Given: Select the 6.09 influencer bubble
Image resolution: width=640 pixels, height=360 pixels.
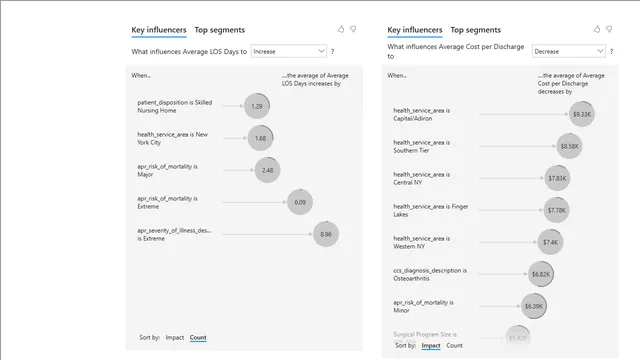Looking at the screenshot, I should pos(300,202).
